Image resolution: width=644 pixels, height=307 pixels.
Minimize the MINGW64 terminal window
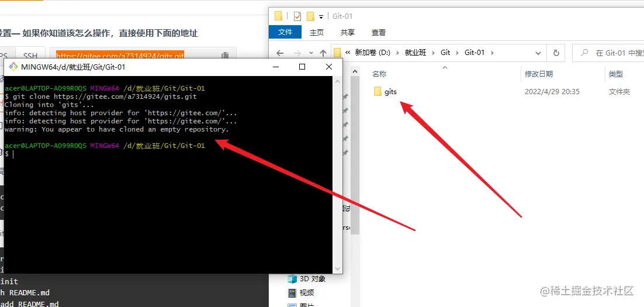coord(275,67)
